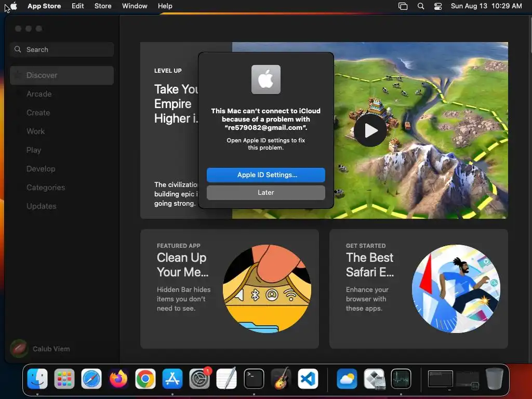
Task: Click the Hidden Bar circular artwork
Action: click(x=267, y=289)
